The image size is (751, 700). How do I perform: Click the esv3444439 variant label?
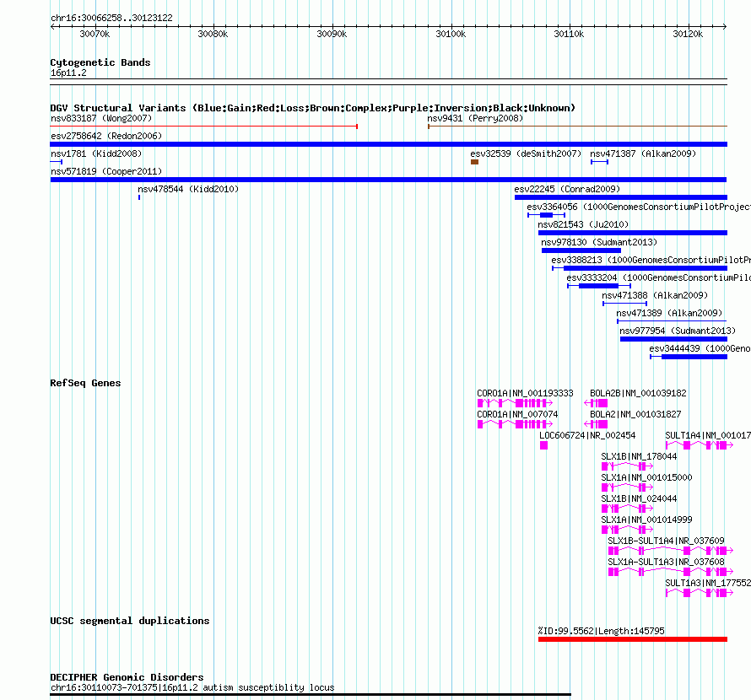pos(700,348)
